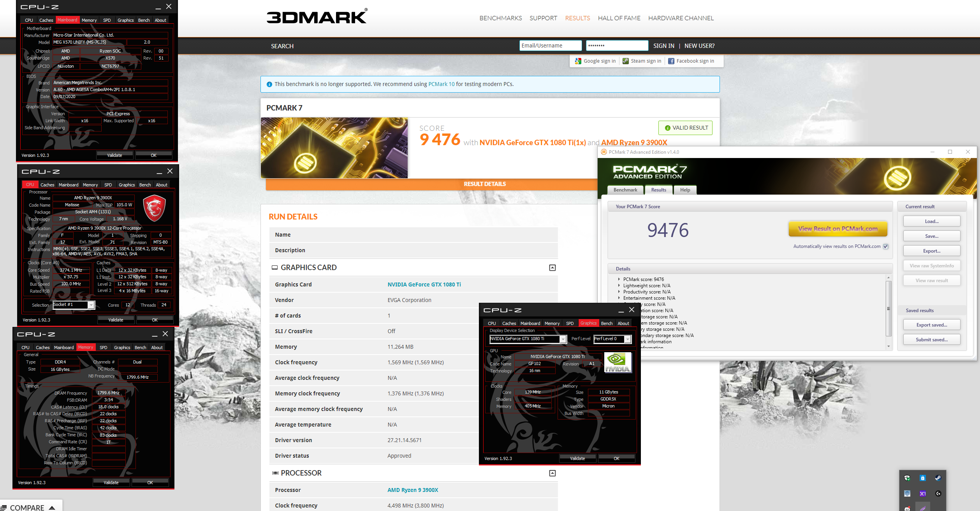Open Bench tab in the Memory CPU-Z window

pyautogui.click(x=141, y=348)
